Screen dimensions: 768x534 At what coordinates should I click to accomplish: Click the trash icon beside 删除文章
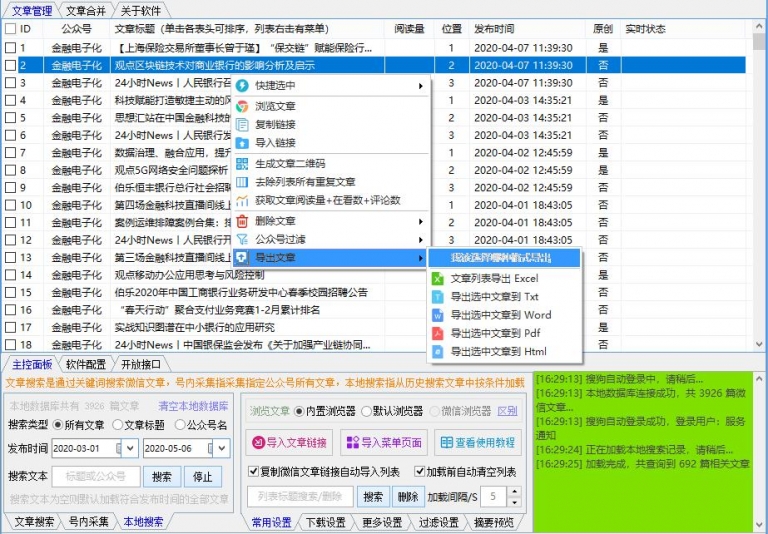point(242,221)
